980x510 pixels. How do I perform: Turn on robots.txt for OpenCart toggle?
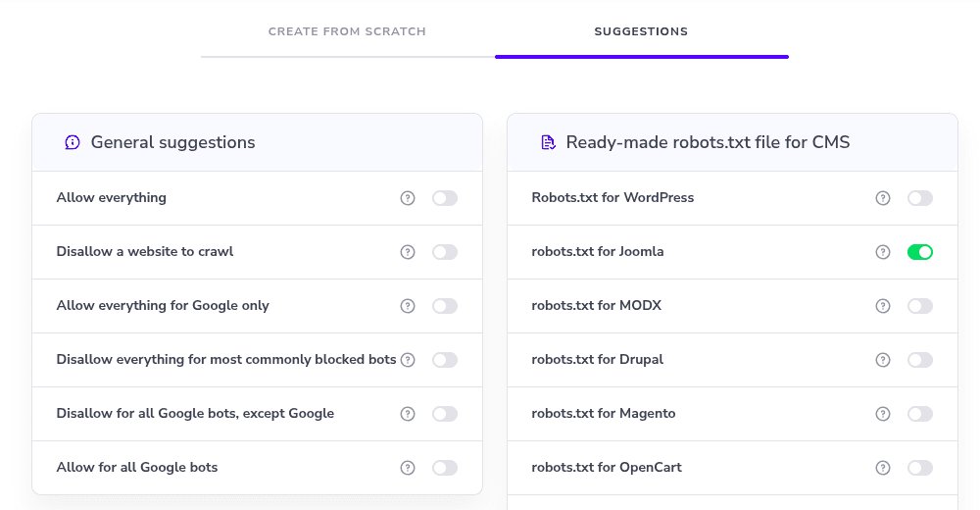pos(920,468)
